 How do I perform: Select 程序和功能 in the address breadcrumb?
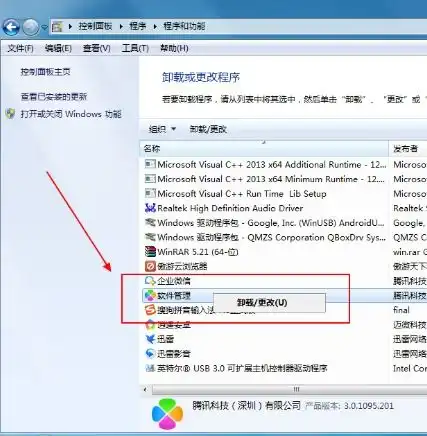(184, 26)
